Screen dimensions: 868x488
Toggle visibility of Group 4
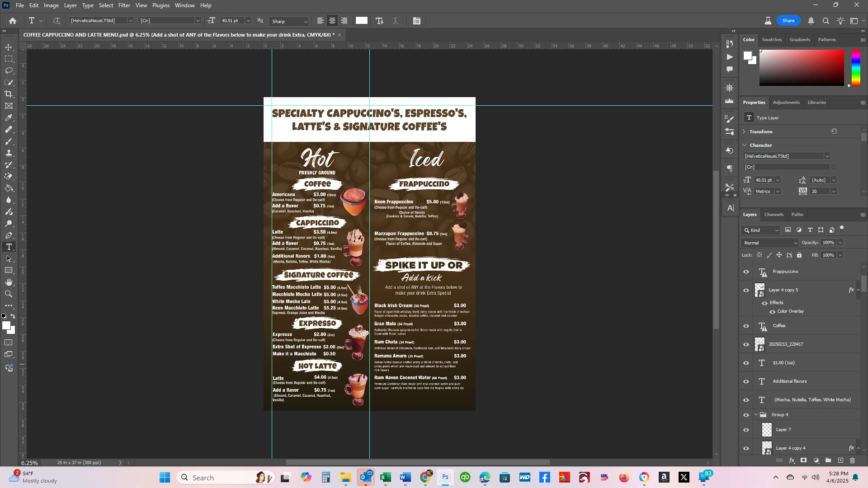point(746,415)
